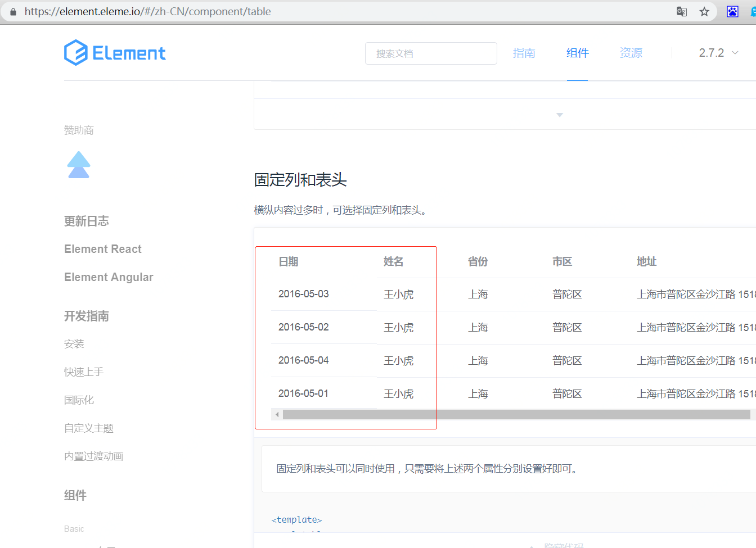Click the lock icon in address bar
756x548 pixels.
[13, 11]
